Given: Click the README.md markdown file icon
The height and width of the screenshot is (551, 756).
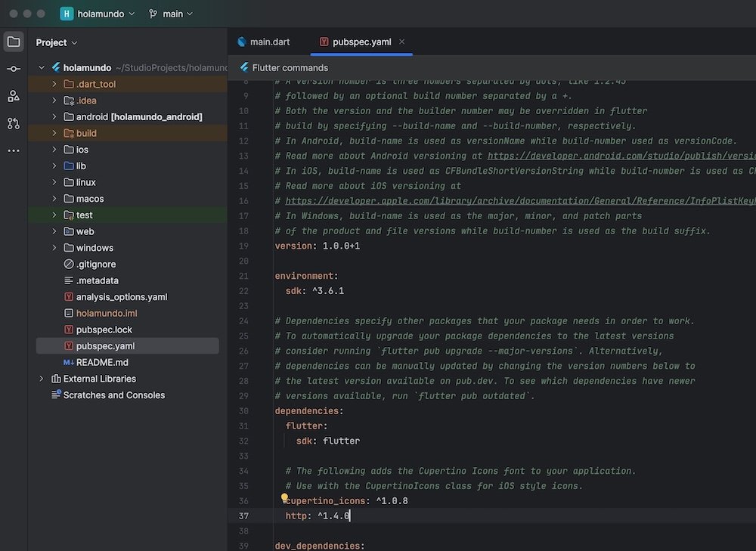Looking at the screenshot, I should coord(69,362).
